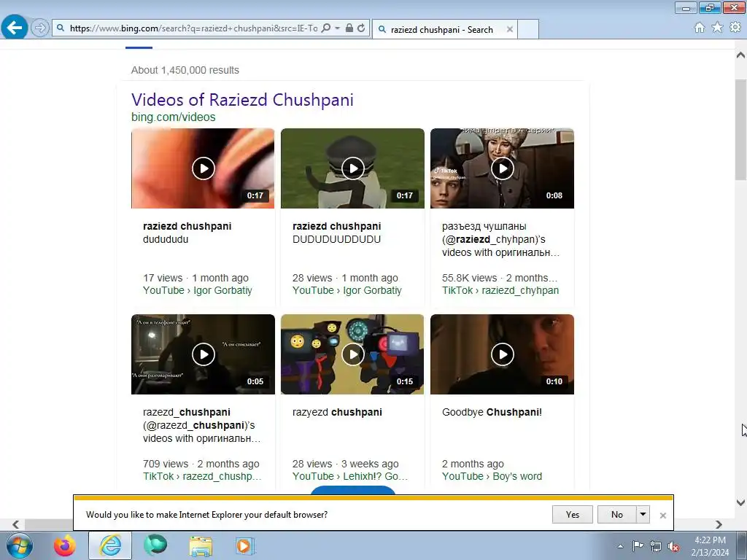This screenshot has width=747, height=560.
Task: Click the network tray icon
Action: pyautogui.click(x=656, y=546)
